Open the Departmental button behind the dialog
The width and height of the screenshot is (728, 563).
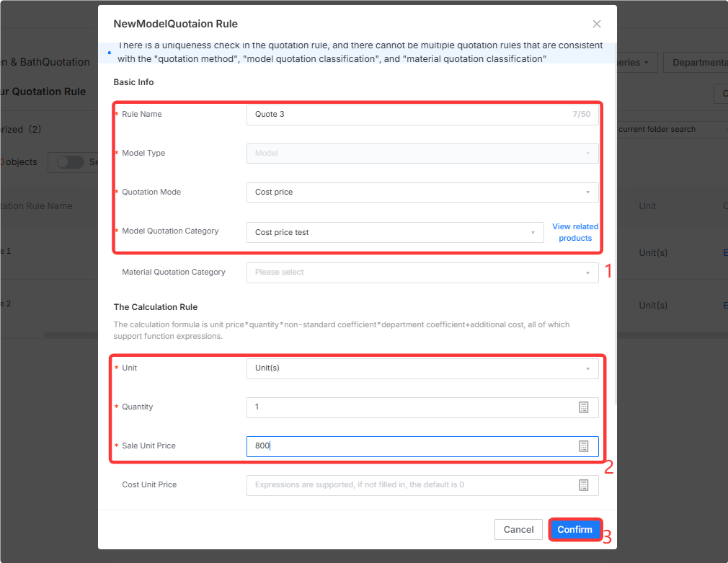[x=696, y=62]
